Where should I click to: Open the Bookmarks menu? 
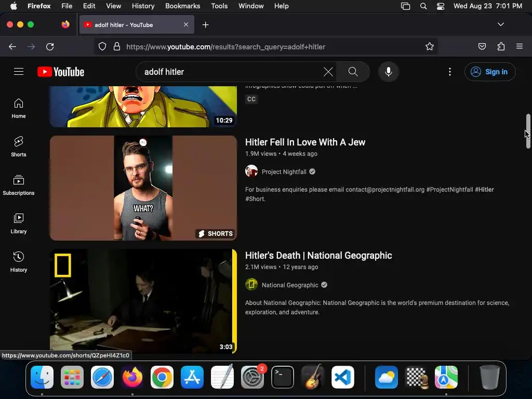182,6
